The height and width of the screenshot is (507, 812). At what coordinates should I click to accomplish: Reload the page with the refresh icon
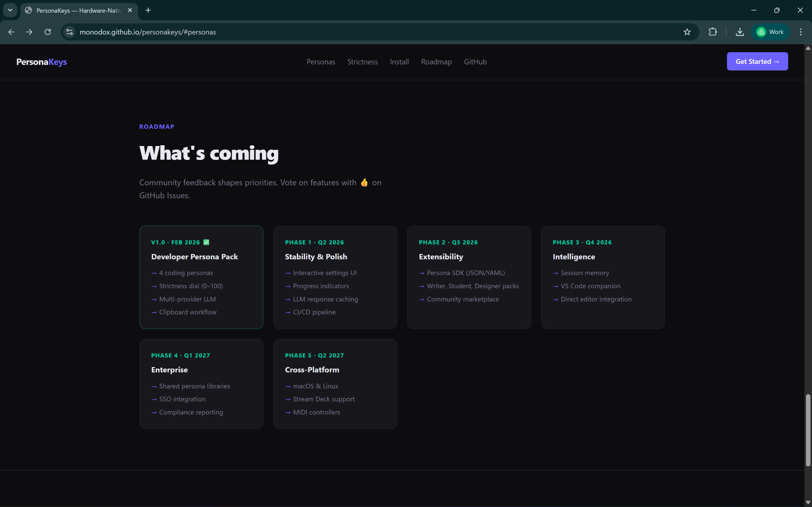[x=48, y=32]
